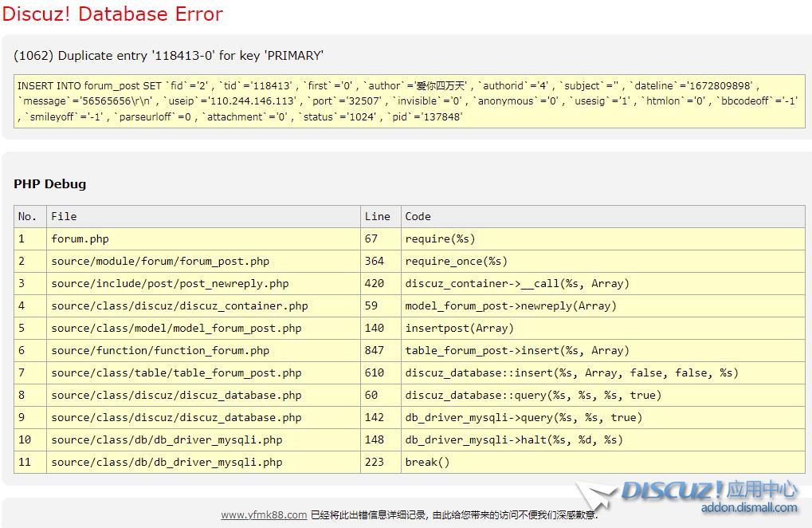Viewport: 812px width, 528px height.
Task: Click the Discuz! Database Error heading
Action: (x=112, y=14)
